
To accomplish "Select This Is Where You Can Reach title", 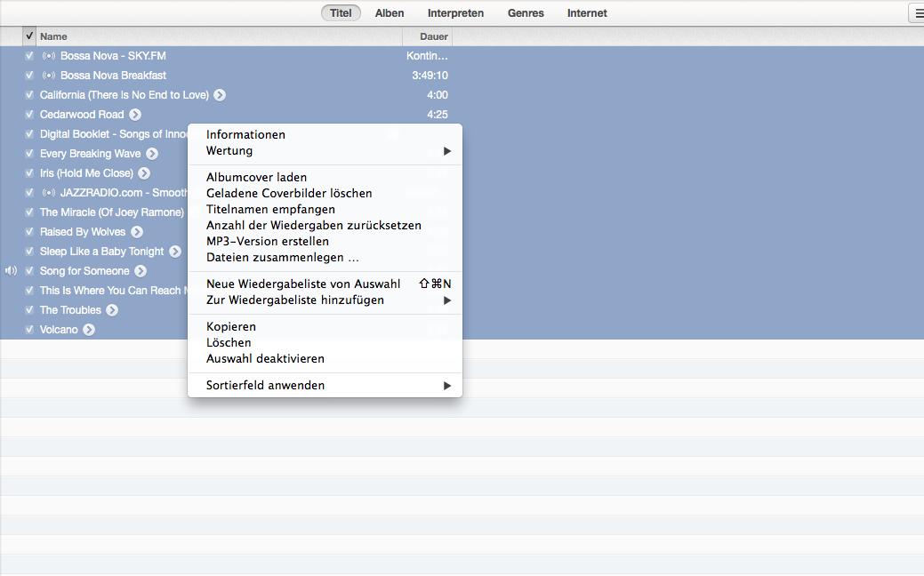I will coord(113,291).
